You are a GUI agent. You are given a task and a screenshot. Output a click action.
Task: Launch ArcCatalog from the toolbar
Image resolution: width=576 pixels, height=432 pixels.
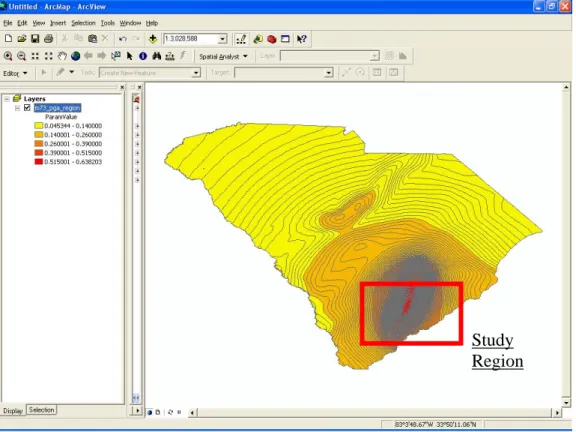[x=258, y=39]
